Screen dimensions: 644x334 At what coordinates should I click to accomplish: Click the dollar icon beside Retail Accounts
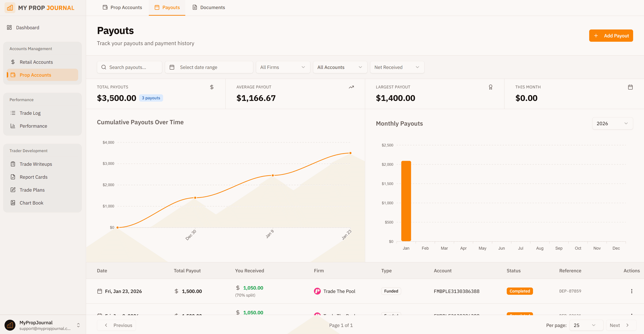(x=13, y=62)
